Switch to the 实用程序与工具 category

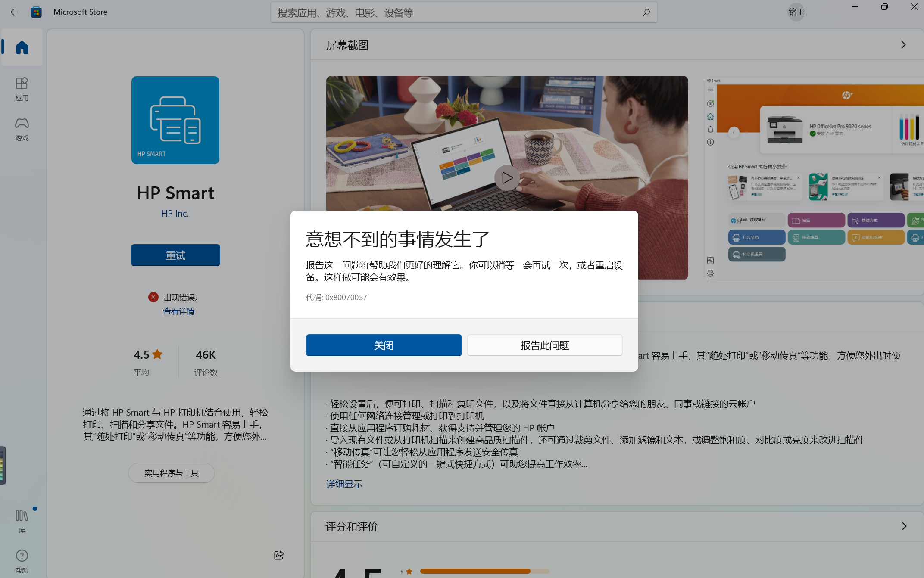point(171,472)
